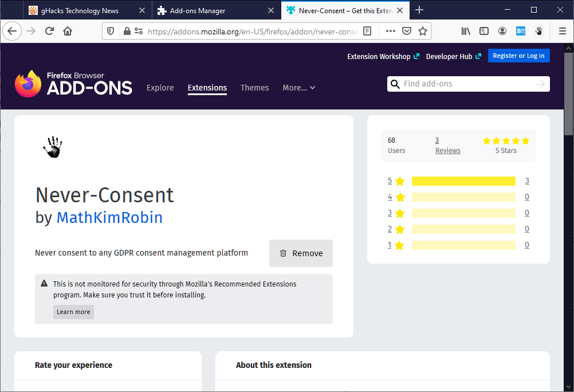Click the Remove extension button
This screenshot has width=574, height=392.
click(x=301, y=253)
